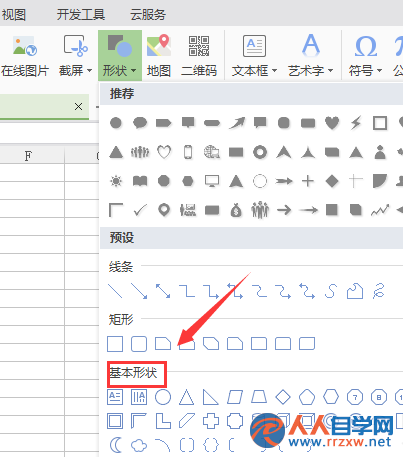Insert horizontal text box in 基本形状

click(x=115, y=397)
